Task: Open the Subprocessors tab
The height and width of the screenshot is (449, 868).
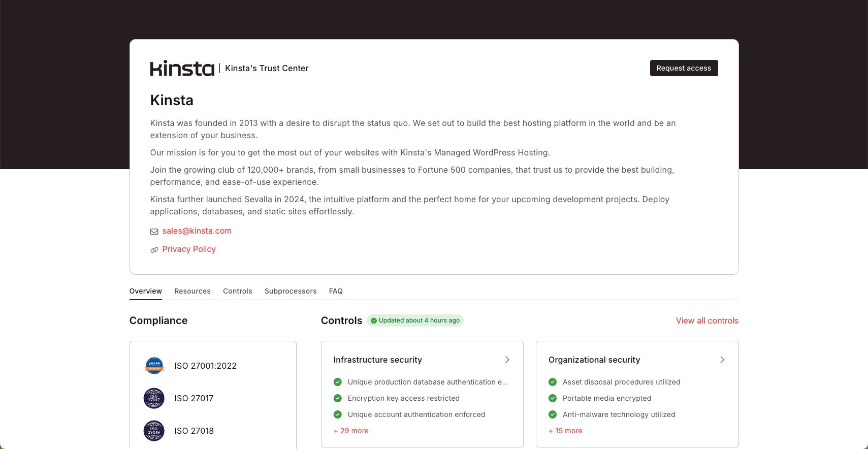Action: tap(290, 291)
